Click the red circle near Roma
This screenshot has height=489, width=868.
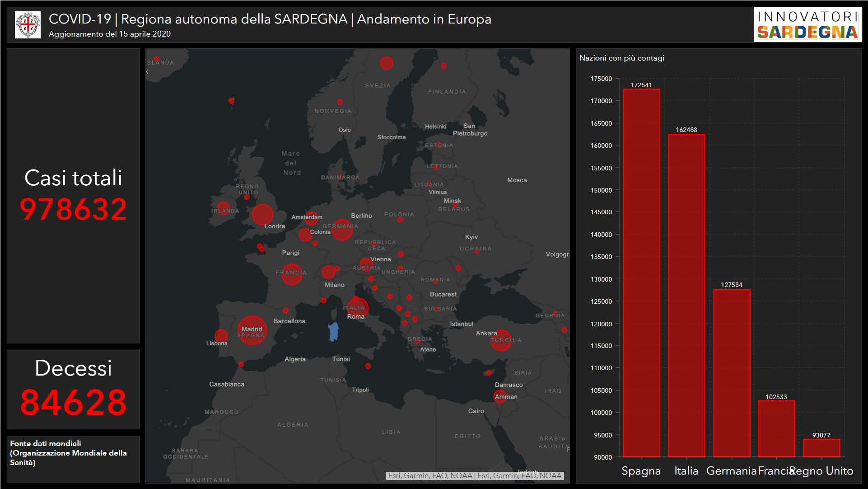point(358,307)
